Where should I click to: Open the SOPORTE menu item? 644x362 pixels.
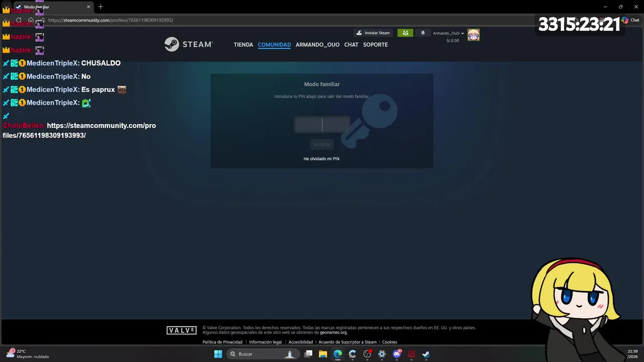[x=375, y=45]
